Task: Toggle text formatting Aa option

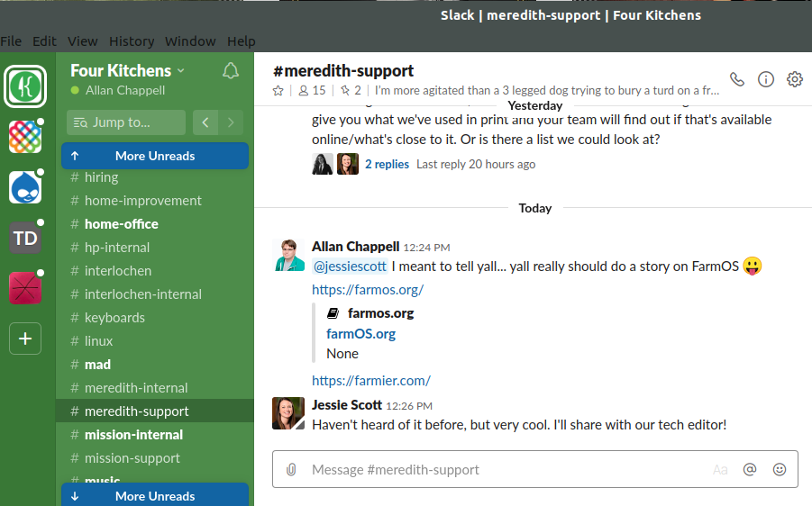Action: point(720,470)
